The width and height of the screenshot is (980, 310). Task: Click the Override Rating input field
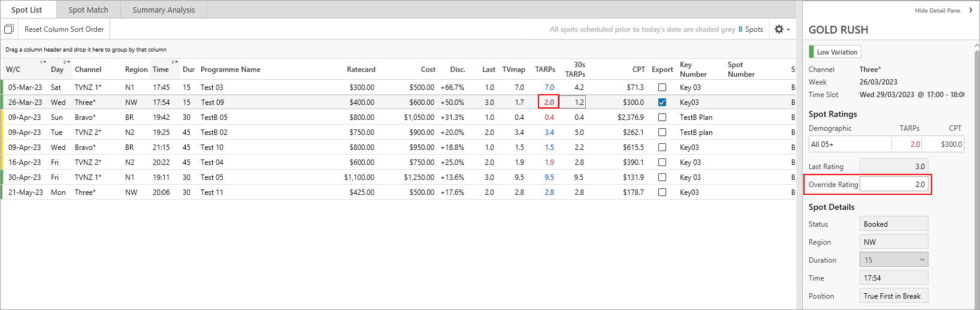[894, 184]
